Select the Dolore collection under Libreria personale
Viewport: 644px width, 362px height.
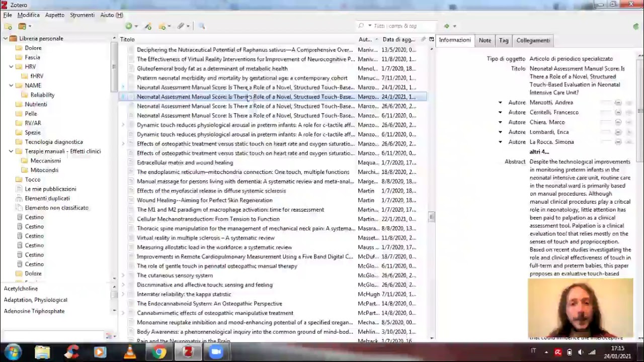(x=33, y=48)
